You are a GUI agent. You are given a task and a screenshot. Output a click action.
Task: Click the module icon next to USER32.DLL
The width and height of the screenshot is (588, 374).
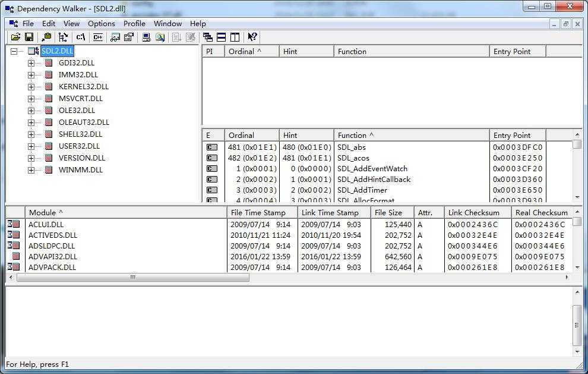point(49,146)
